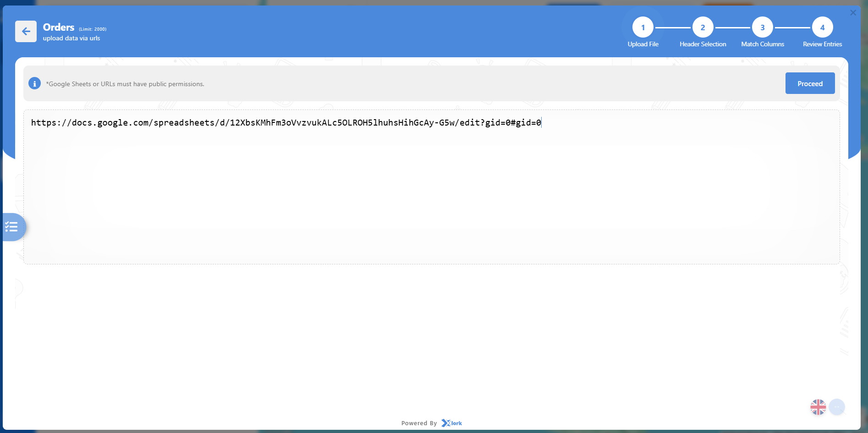Viewport: 868px width, 433px height.
Task: Click the blue info icon
Action: pyautogui.click(x=34, y=83)
